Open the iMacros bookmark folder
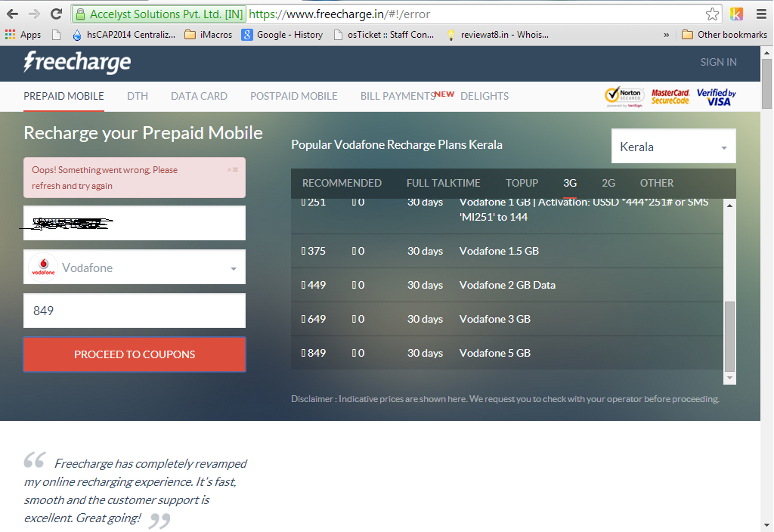Screen dimensions: 774x532 209,35
